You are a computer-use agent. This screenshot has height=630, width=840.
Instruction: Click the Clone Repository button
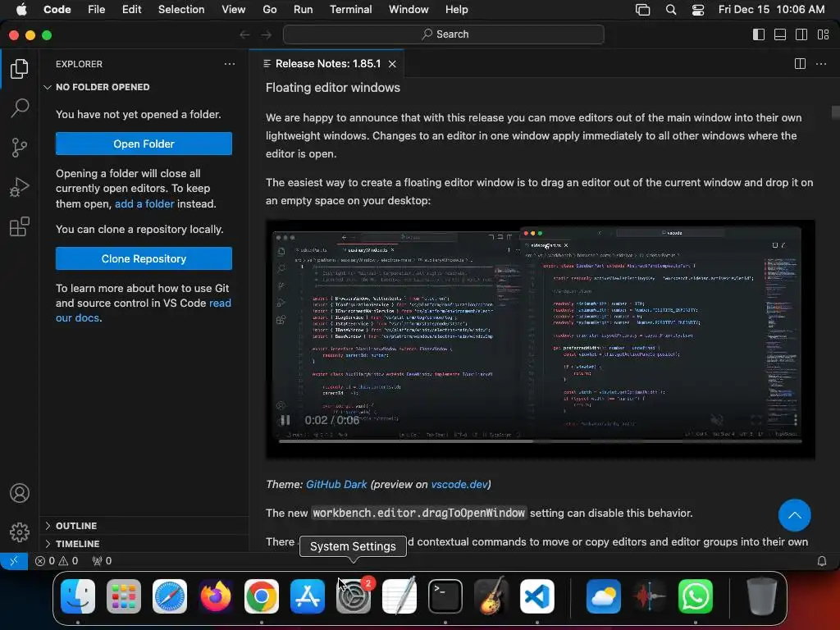(144, 258)
